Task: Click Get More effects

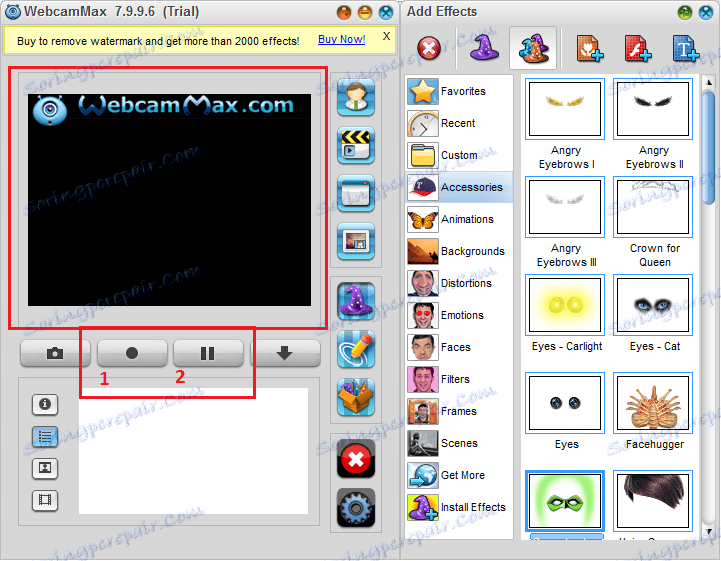Action: click(459, 475)
